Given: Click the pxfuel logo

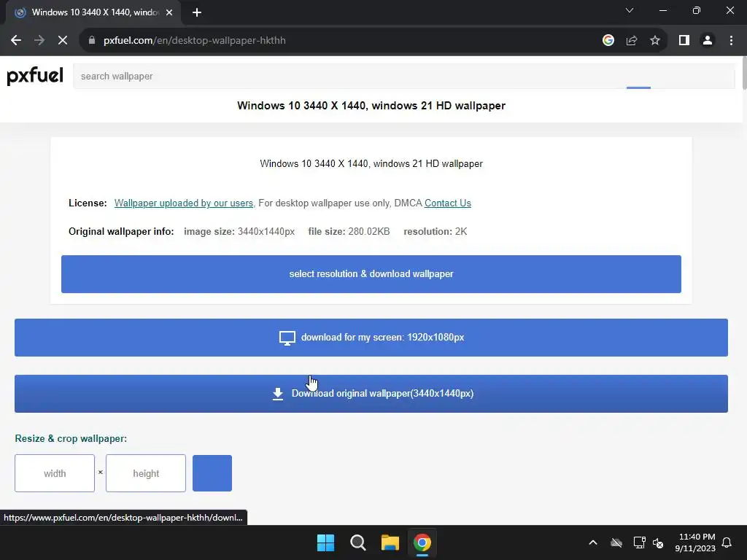Looking at the screenshot, I should coord(35,76).
